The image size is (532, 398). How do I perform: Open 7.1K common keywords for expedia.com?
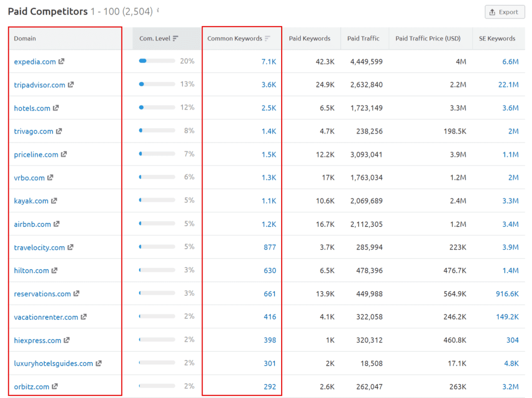[x=269, y=62]
